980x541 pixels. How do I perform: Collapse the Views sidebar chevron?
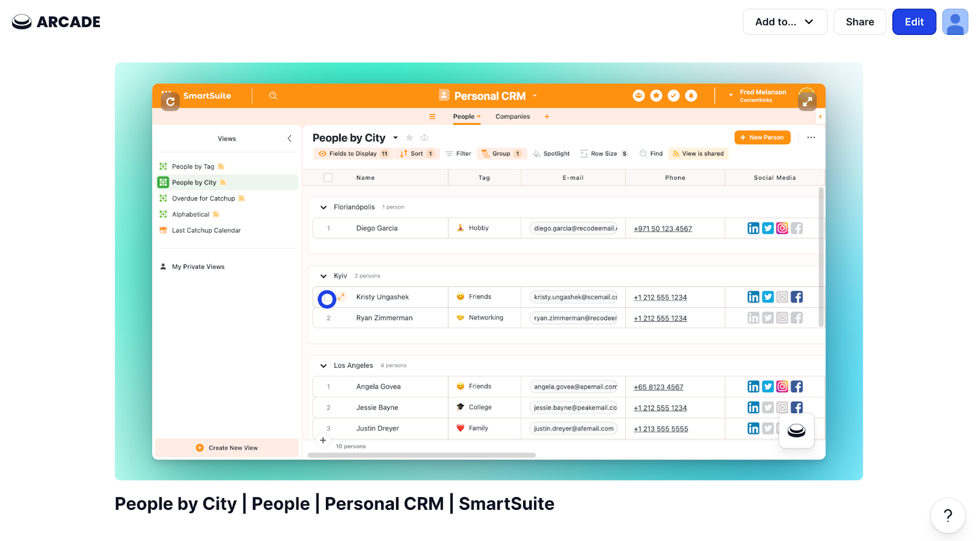pyautogui.click(x=290, y=139)
